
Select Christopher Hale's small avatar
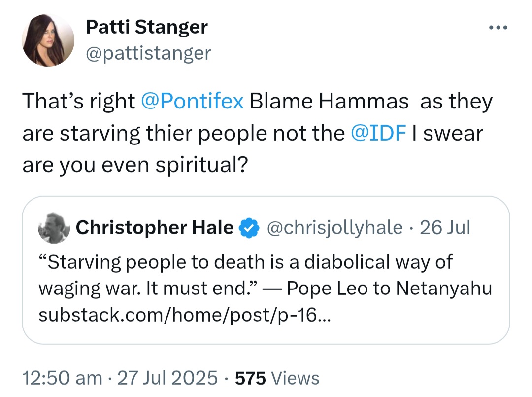coord(54,228)
